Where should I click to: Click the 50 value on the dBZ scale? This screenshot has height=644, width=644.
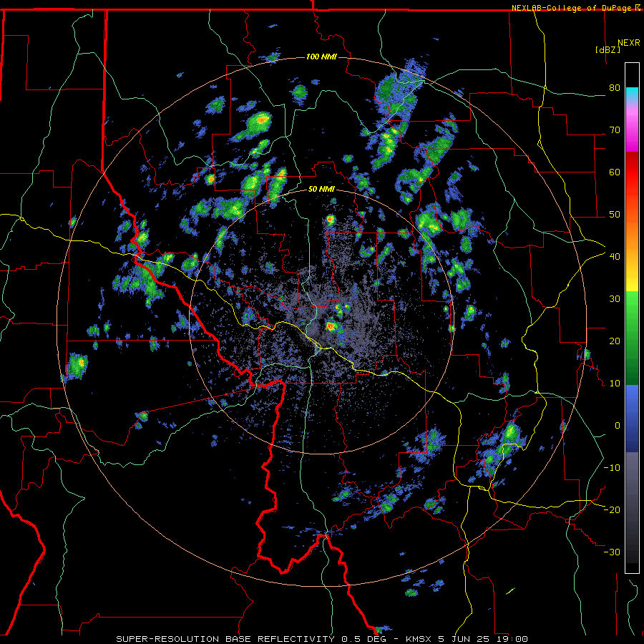pyautogui.click(x=615, y=215)
